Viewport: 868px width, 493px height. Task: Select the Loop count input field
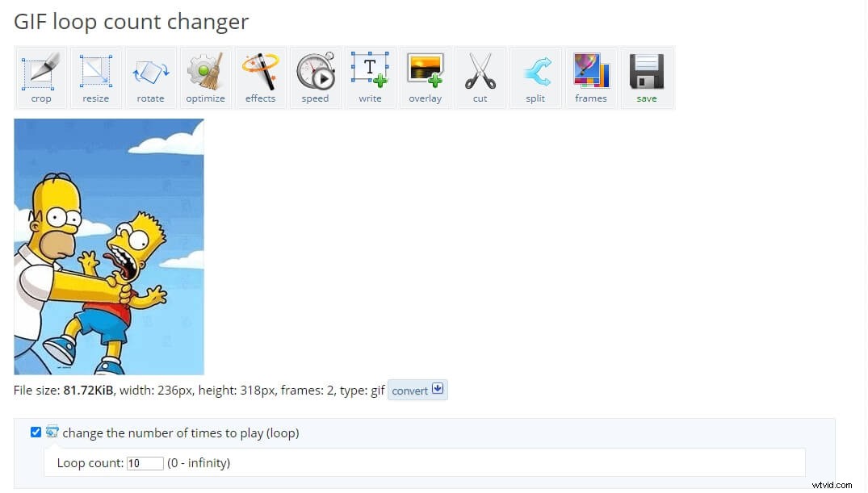[x=145, y=463]
